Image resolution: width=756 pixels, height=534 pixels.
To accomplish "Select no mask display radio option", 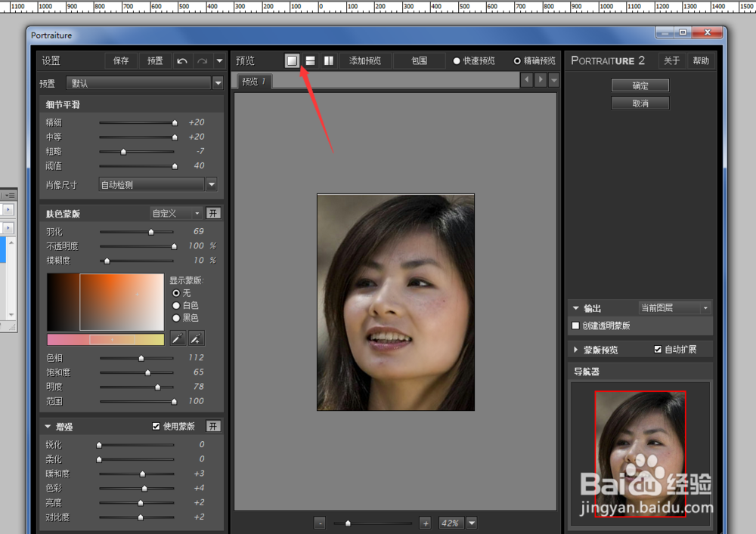I will 176,293.
